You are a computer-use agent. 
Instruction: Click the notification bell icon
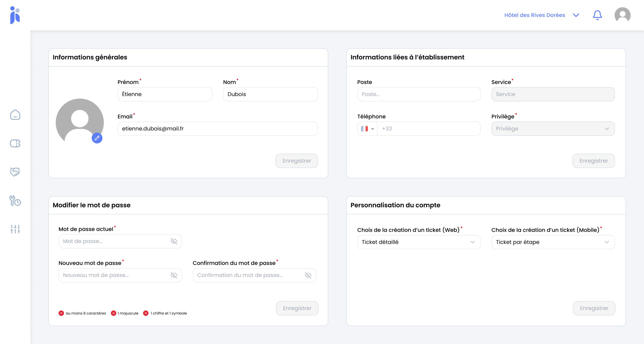pos(597,15)
